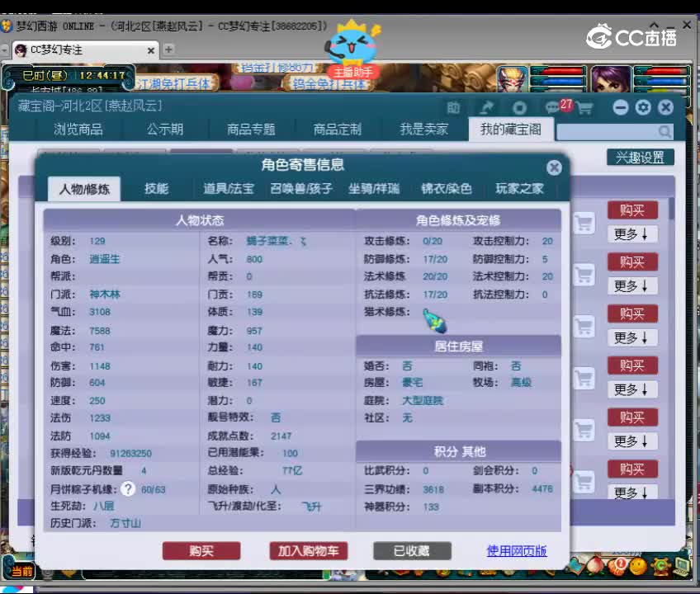Click the 成就点数 value 2147

[281, 436]
